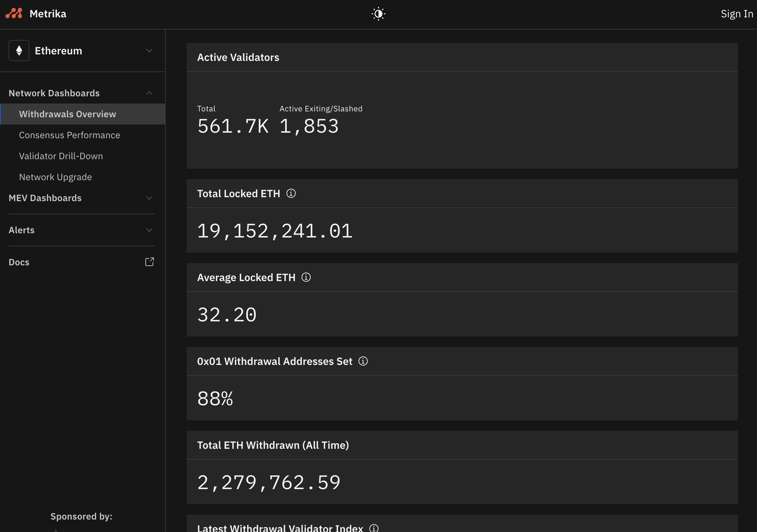The image size is (757, 532).
Task: Click the Average Locked ETH info icon
Action: tap(306, 277)
